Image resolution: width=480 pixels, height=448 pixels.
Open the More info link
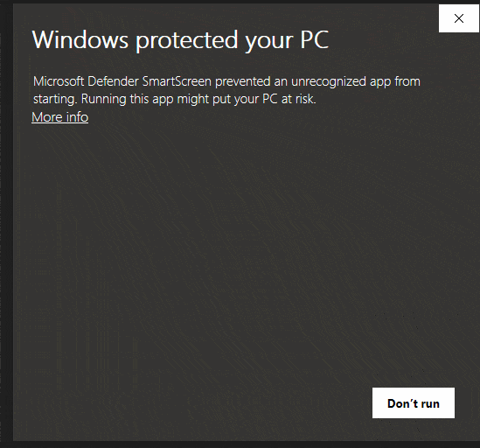click(x=60, y=117)
